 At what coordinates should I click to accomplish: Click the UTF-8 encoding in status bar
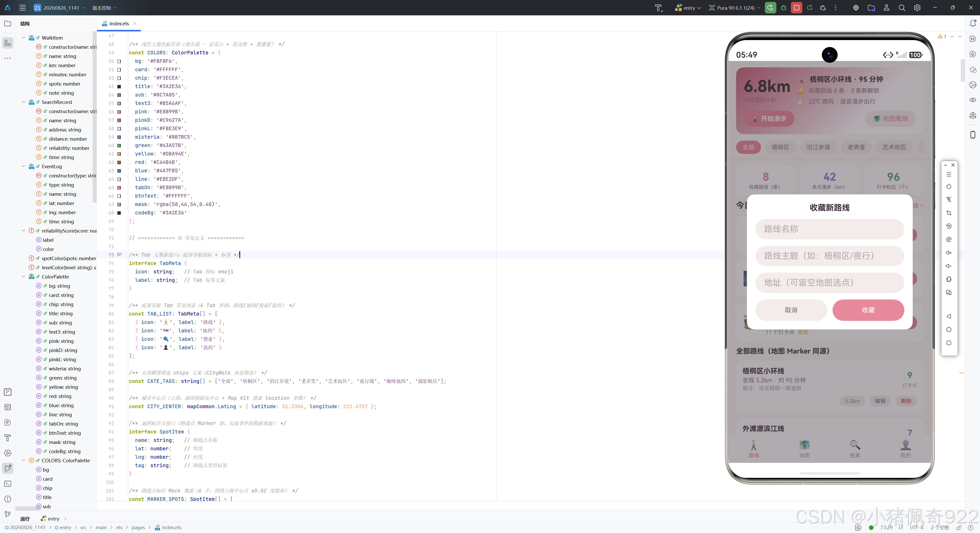tap(916, 527)
